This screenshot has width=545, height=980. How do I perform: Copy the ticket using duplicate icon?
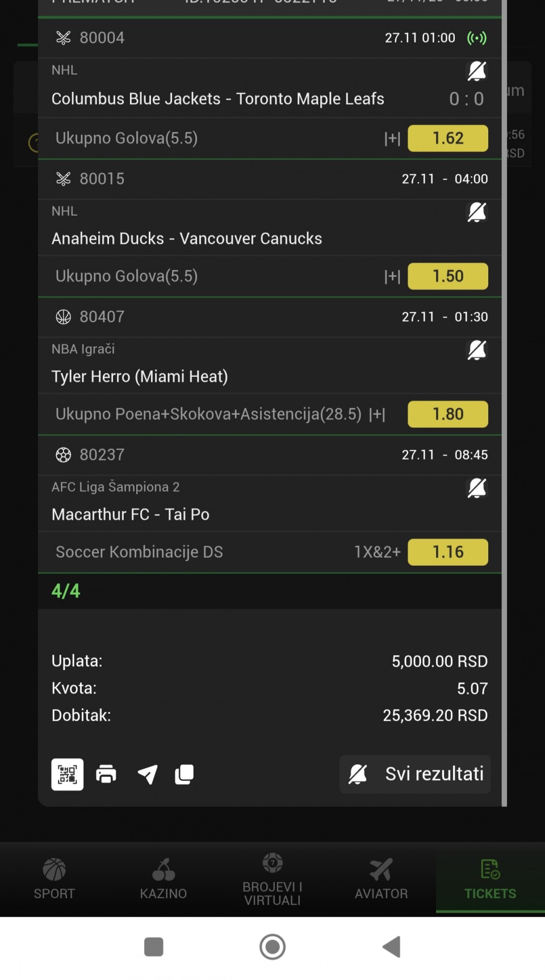coord(184,774)
